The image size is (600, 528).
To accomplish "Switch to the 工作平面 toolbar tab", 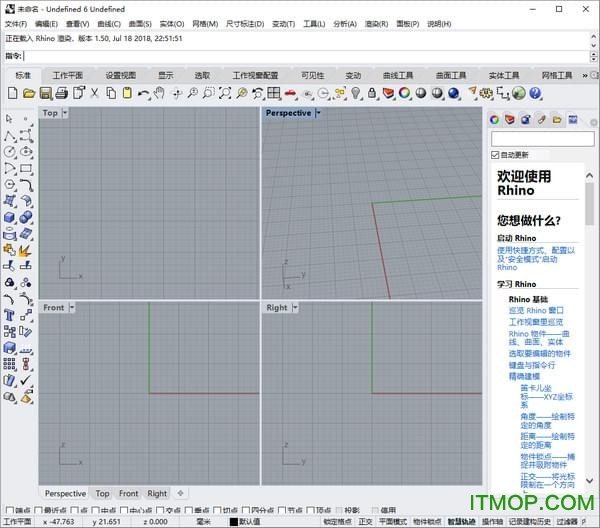I will coord(67,75).
